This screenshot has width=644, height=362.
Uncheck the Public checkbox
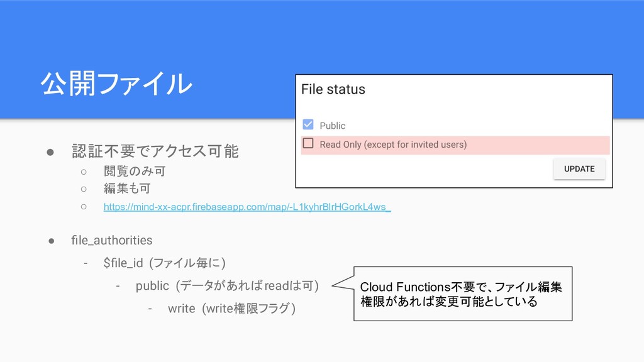(308, 124)
